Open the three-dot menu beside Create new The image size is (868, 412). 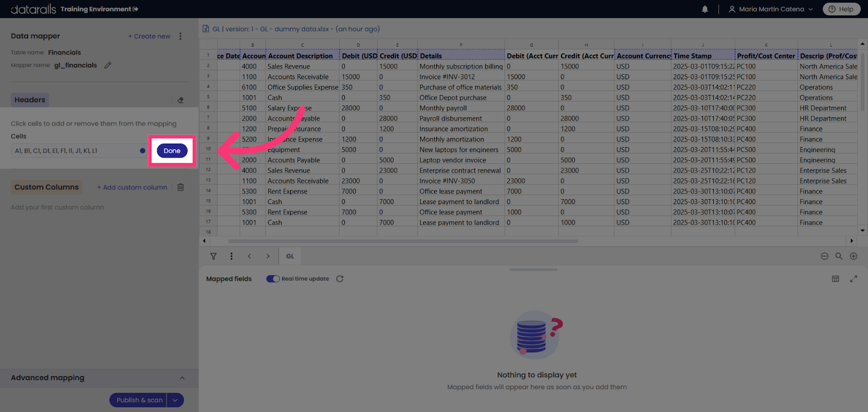tap(181, 36)
